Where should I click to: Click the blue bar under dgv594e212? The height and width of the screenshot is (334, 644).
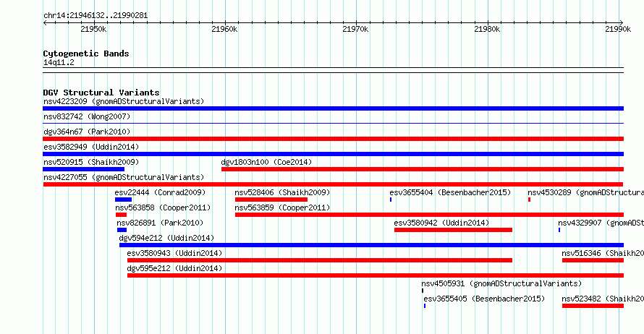click(x=371, y=245)
